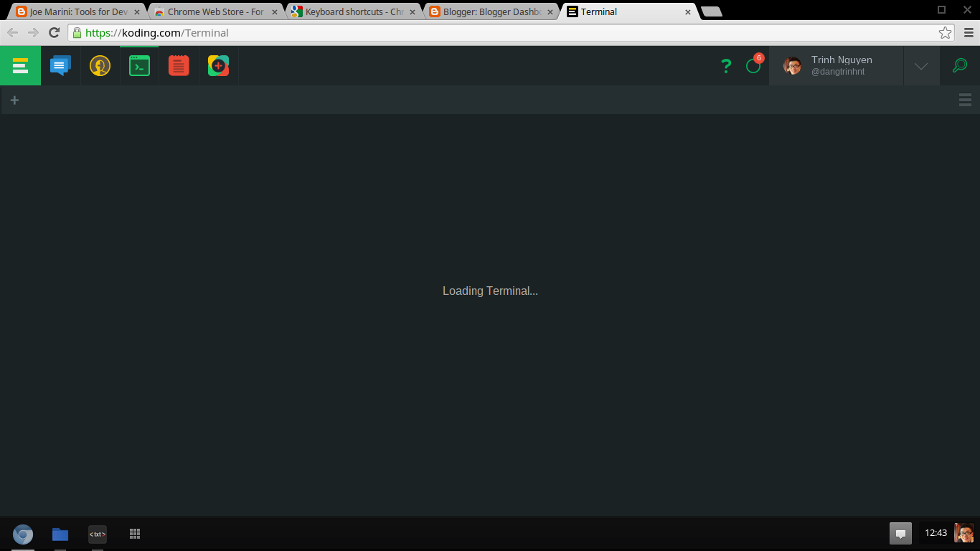Close the Blogger Dashboard tab
Image resolution: width=980 pixels, height=551 pixels.
point(550,12)
